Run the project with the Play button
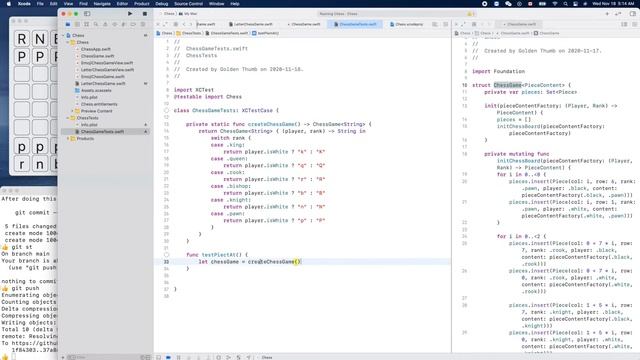 (130, 13)
